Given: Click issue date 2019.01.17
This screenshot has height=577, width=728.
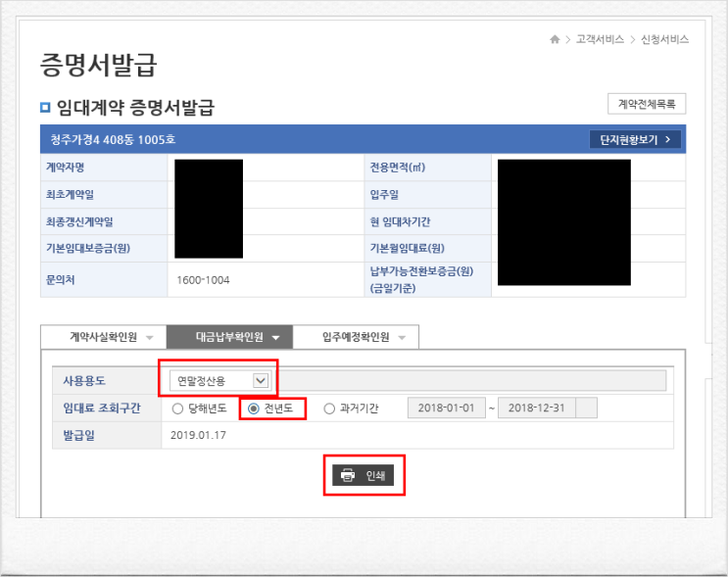Looking at the screenshot, I should 198,435.
